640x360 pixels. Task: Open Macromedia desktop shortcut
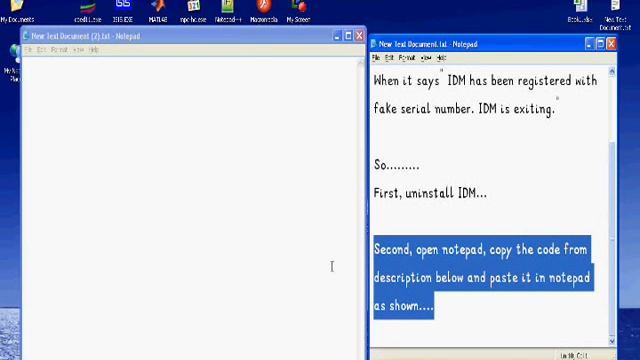point(264,11)
